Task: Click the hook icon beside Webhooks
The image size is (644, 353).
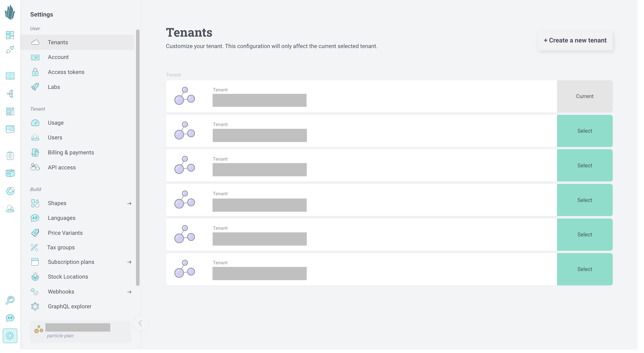Action: [34, 292]
